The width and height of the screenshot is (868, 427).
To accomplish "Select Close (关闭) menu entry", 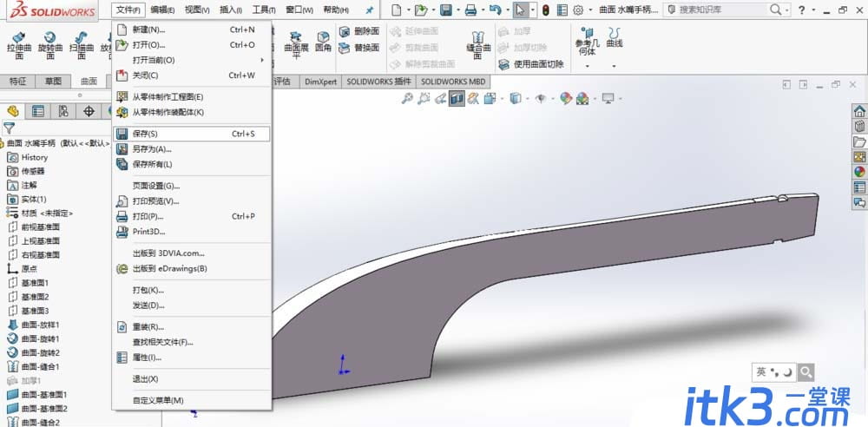I will (x=192, y=76).
